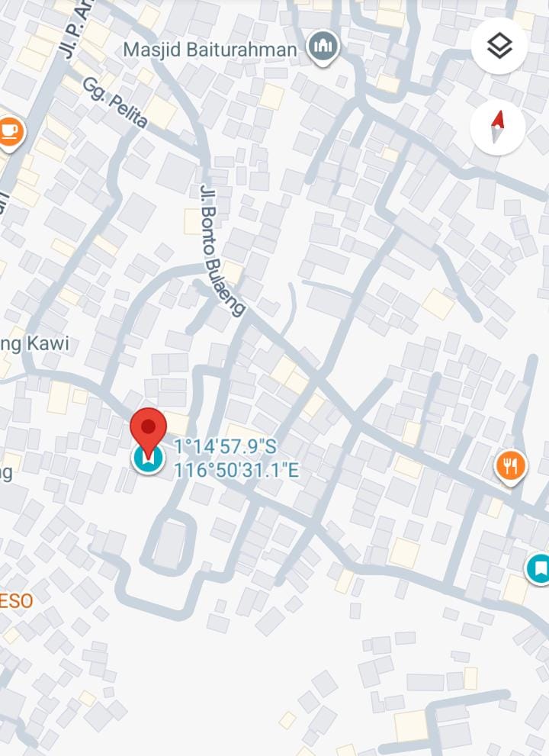Select the orange restaurant fork-and-knife marker
Viewport: 549px width, 756px height.
(x=511, y=467)
